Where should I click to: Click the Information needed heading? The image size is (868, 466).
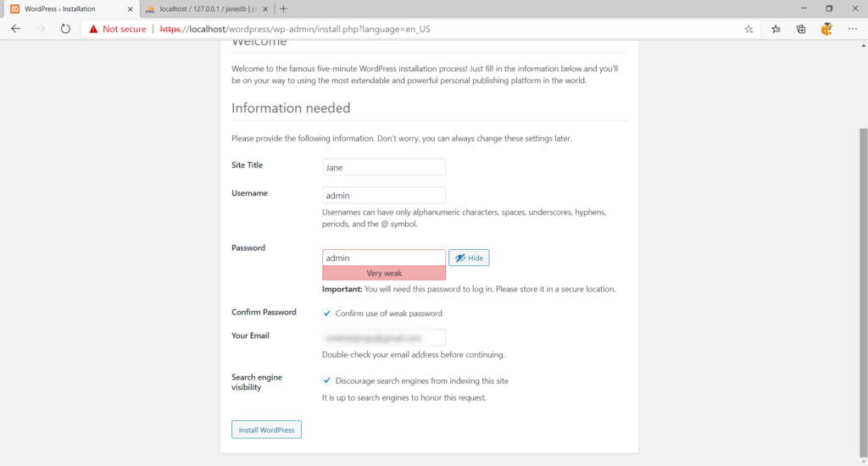291,108
